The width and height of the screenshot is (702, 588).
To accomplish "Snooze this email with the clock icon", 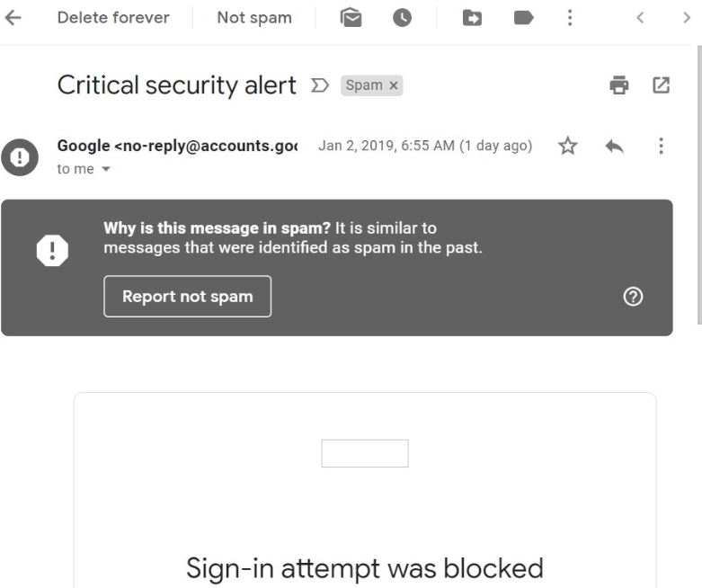I will point(401,18).
